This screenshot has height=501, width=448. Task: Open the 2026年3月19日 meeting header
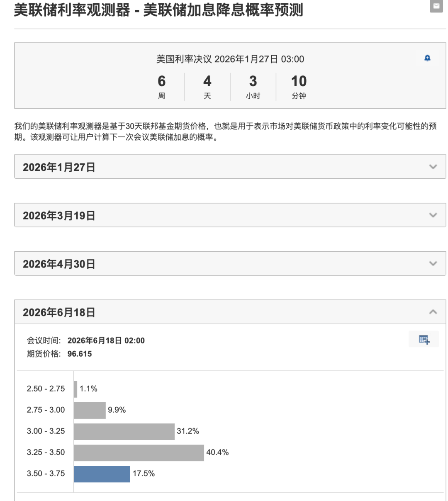(x=59, y=216)
